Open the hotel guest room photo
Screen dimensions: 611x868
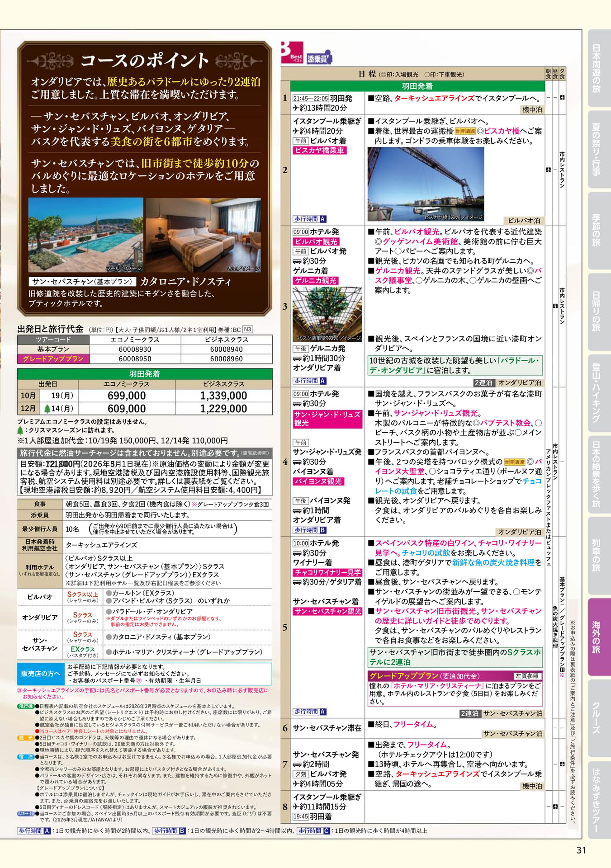point(203,235)
